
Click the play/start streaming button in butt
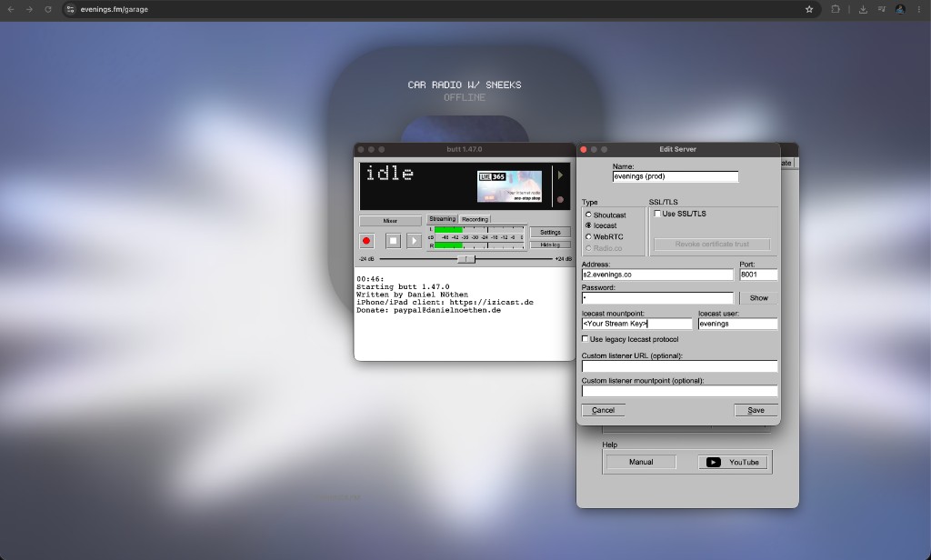pos(414,241)
